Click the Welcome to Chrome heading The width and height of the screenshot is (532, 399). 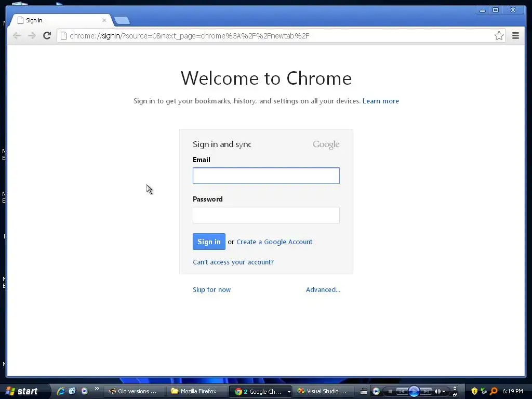tap(266, 78)
